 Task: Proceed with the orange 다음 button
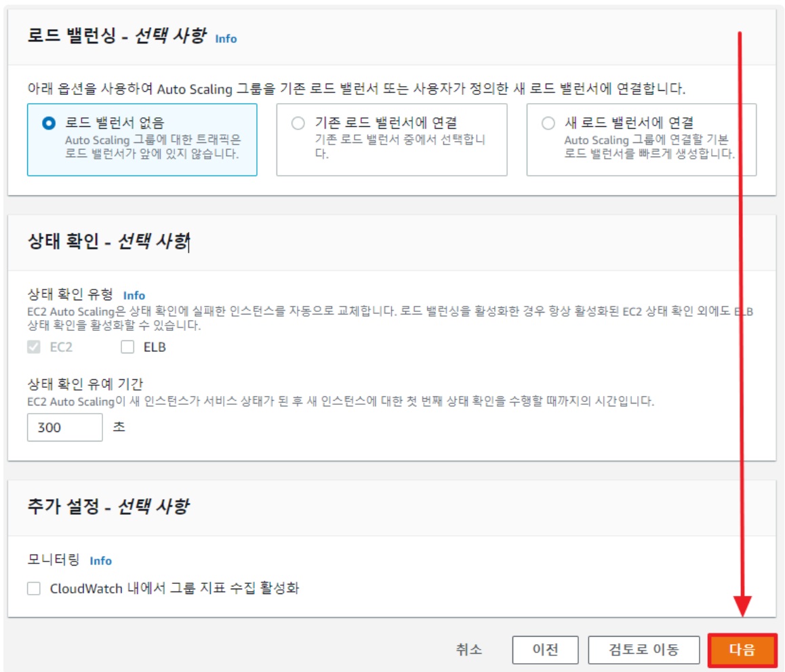742,650
